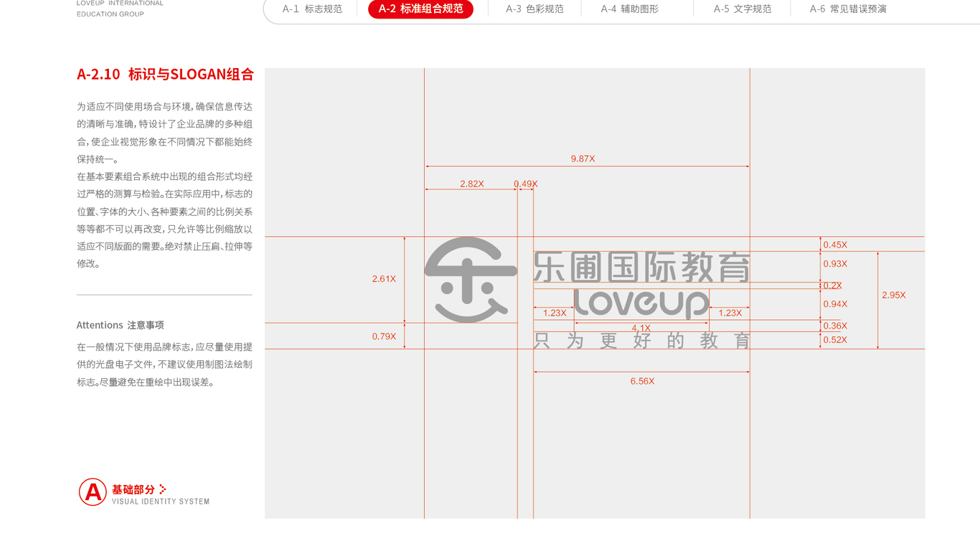This screenshot has width=980, height=551.
Task: Click the 2.95X total height label
Action: click(894, 295)
